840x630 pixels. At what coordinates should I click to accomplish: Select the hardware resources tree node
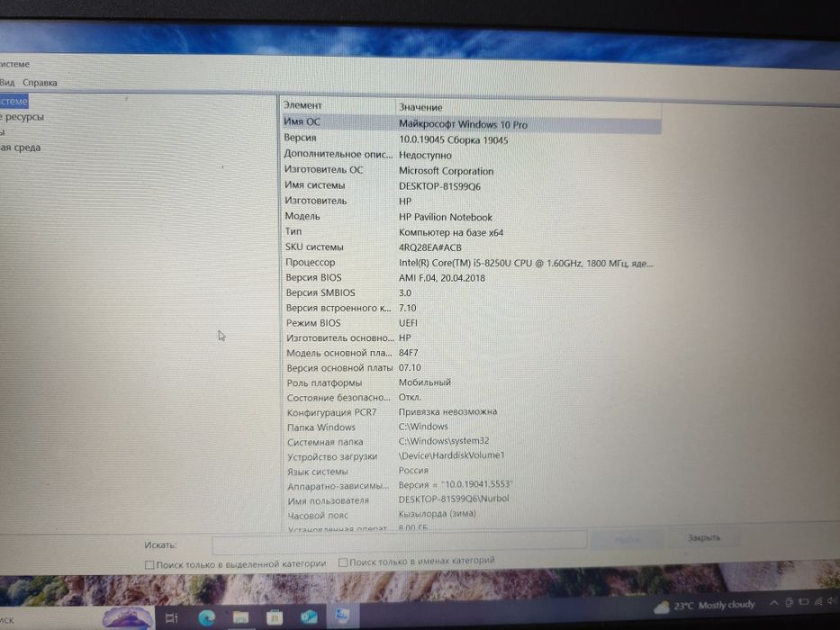(x=22, y=117)
